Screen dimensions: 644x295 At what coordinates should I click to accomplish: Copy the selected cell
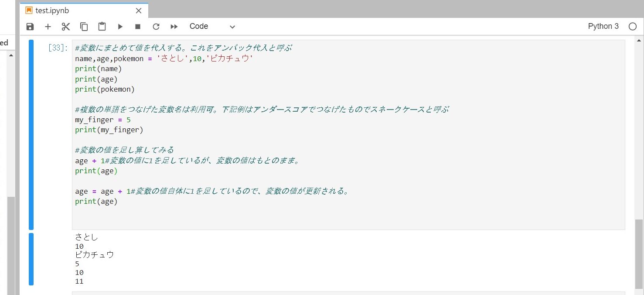pyautogui.click(x=84, y=27)
